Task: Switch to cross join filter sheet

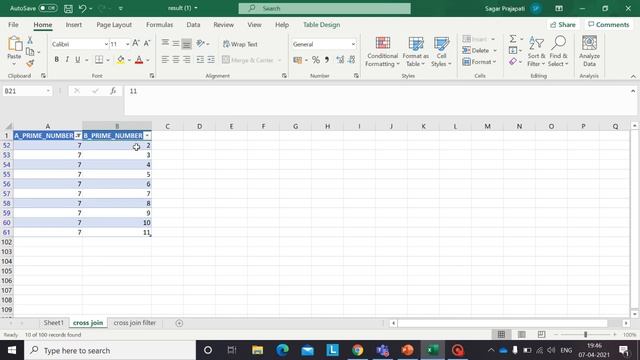Action: (x=135, y=323)
